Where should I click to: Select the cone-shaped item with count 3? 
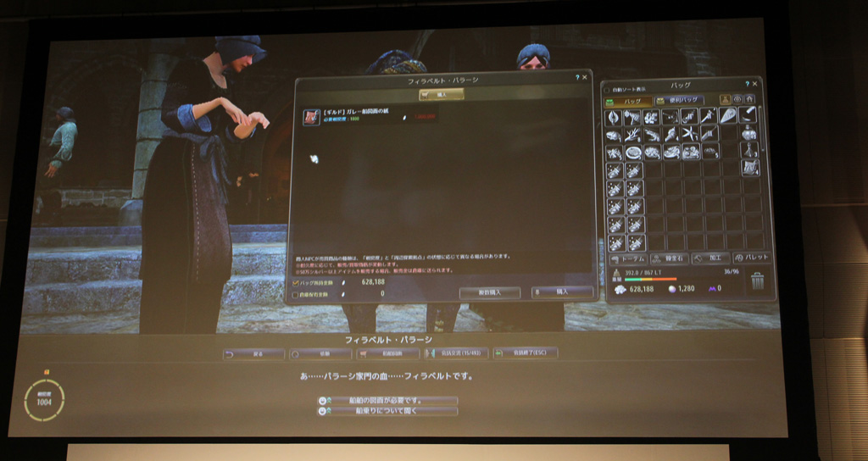(x=749, y=150)
